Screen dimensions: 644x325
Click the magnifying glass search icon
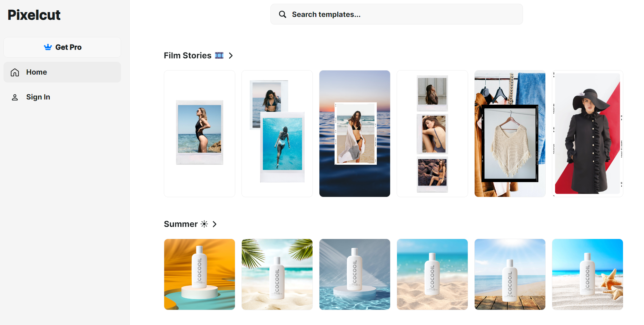(x=283, y=14)
